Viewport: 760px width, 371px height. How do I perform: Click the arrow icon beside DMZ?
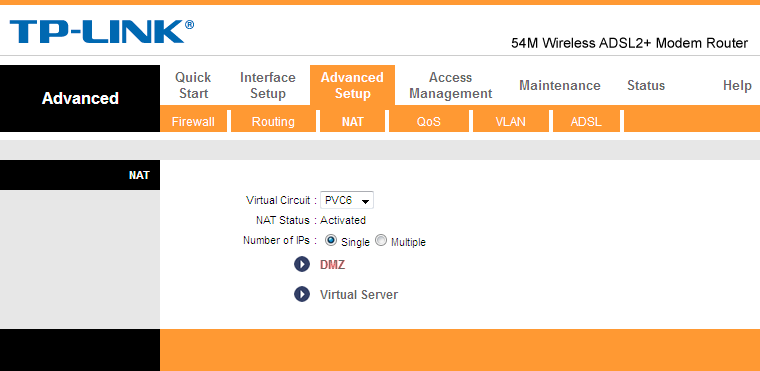(x=301, y=265)
